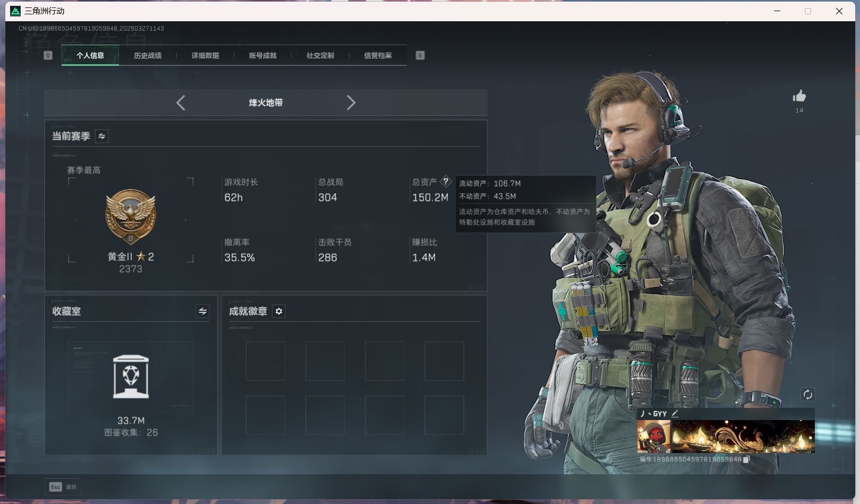Click the collection room trophy case icon

131,377
